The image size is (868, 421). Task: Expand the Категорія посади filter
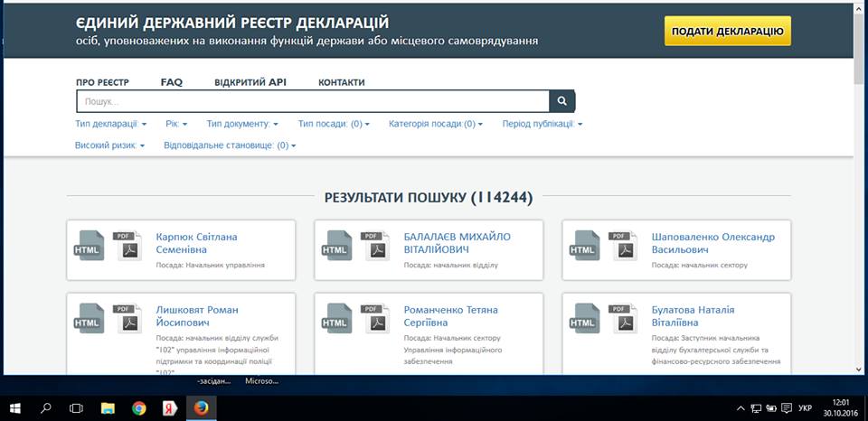click(436, 124)
